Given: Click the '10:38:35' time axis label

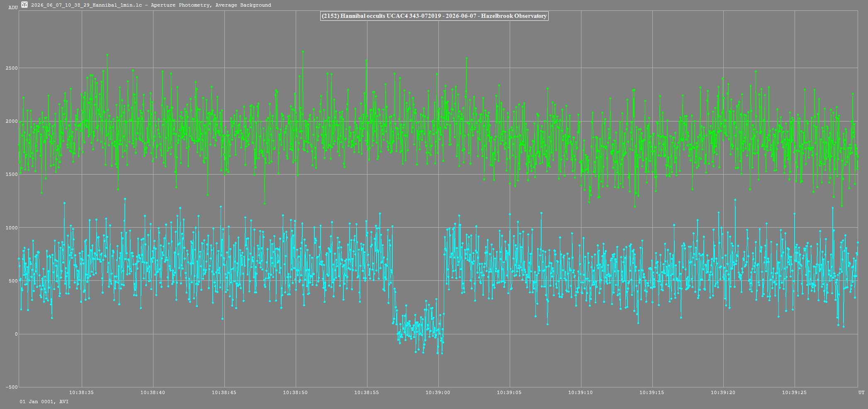Looking at the screenshot, I should tap(81, 392).
